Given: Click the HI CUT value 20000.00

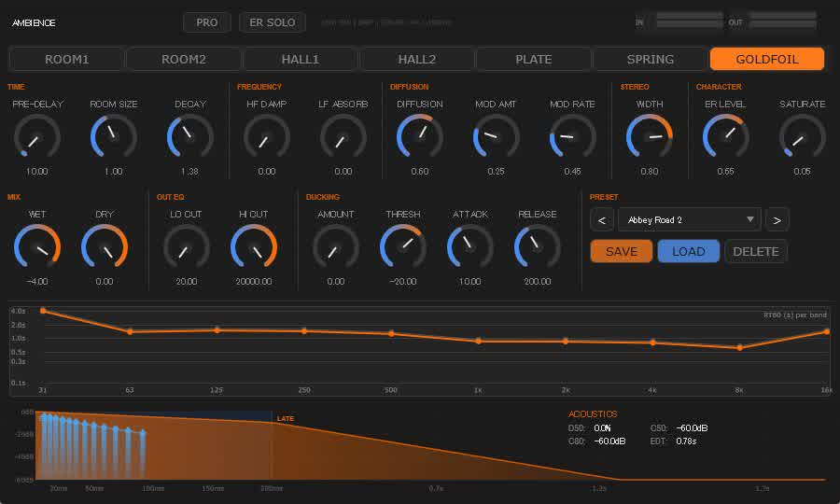Looking at the screenshot, I should (x=254, y=281).
